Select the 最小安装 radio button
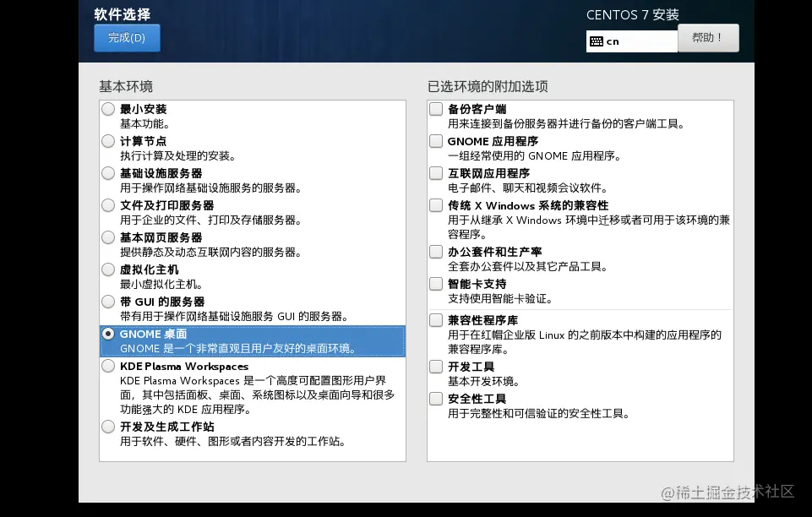Viewport: 812px width, 517px height. pyautogui.click(x=108, y=109)
